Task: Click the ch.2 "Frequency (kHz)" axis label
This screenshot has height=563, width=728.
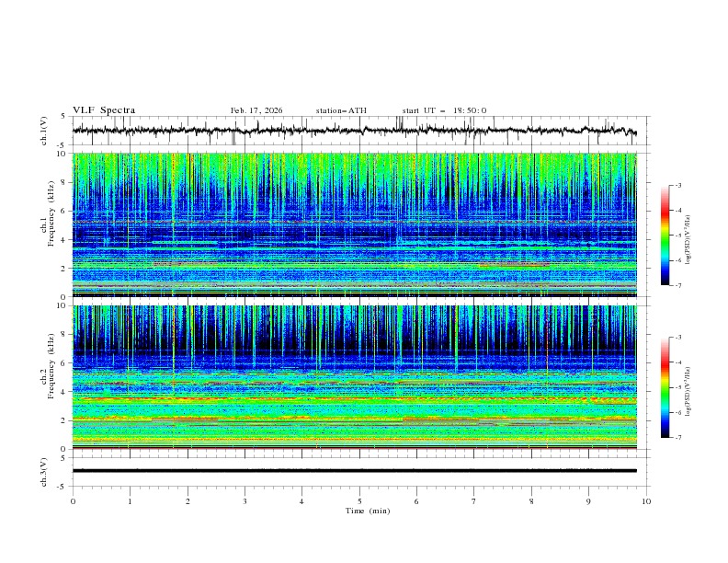Action: 51,366
